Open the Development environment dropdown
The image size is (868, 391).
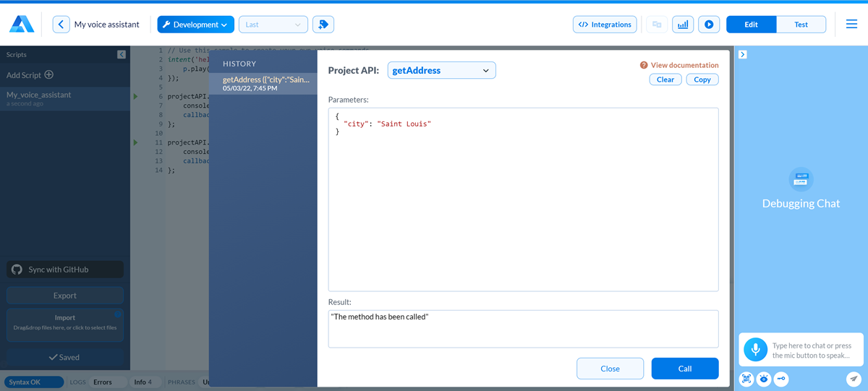tap(195, 25)
